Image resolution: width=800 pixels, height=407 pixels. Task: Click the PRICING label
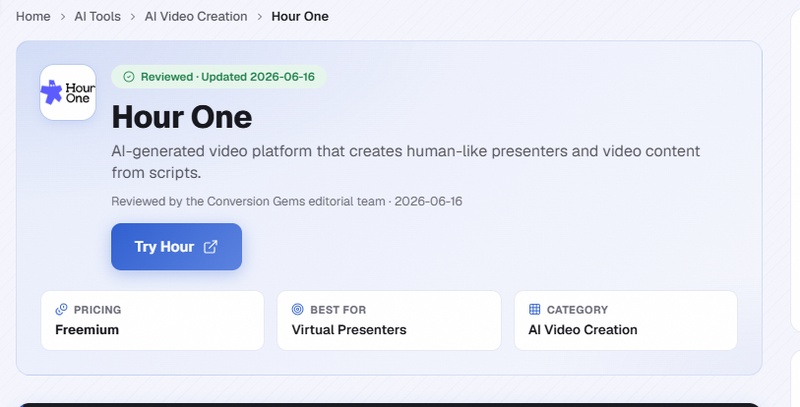97,310
